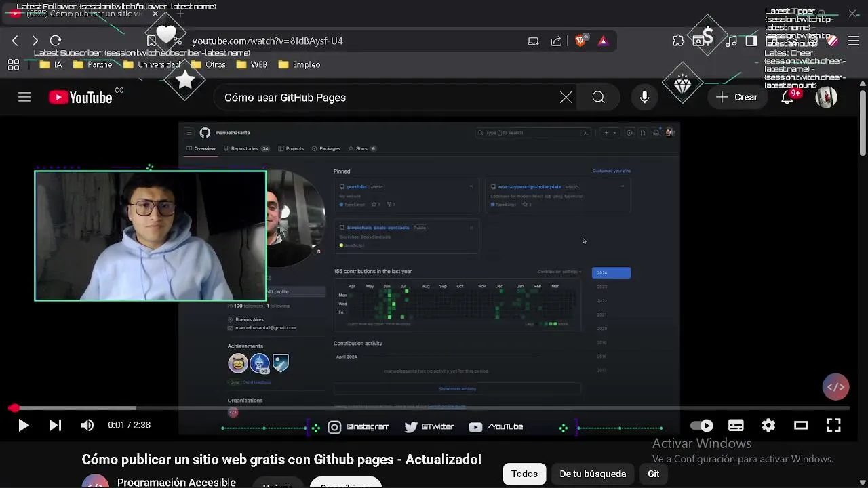Clear the search text with X
Image resolution: width=868 pixels, height=488 pixels.
(x=566, y=98)
